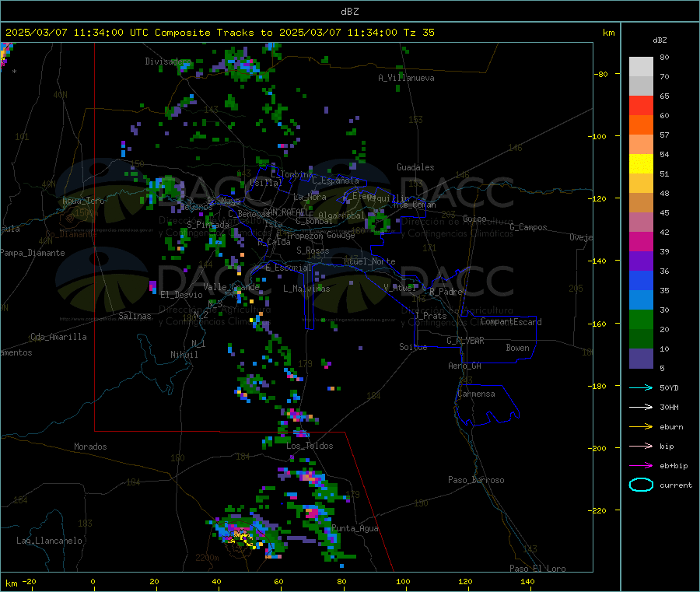The height and width of the screenshot is (592, 700).
Task: Pick the dark green swatch between 20 and 10
Action: click(641, 339)
